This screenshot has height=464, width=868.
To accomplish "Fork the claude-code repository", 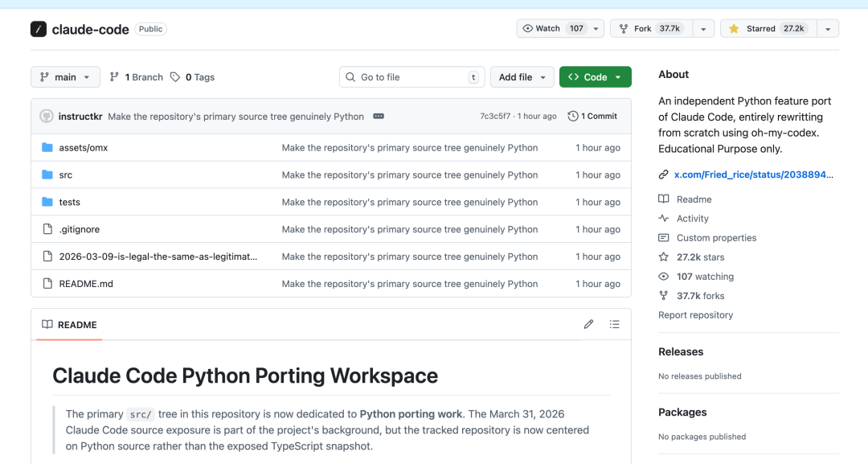I will click(651, 29).
